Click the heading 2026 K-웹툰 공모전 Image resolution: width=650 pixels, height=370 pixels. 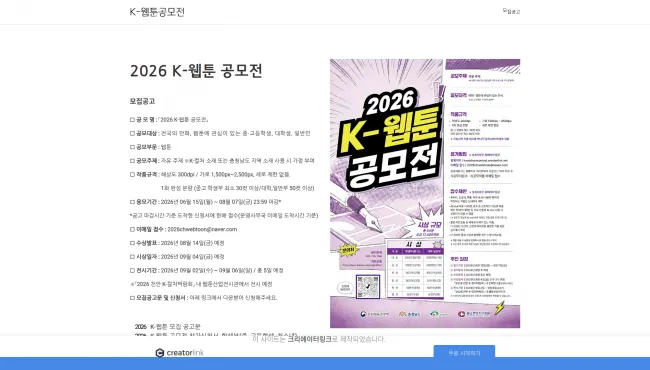pyautogui.click(x=196, y=71)
